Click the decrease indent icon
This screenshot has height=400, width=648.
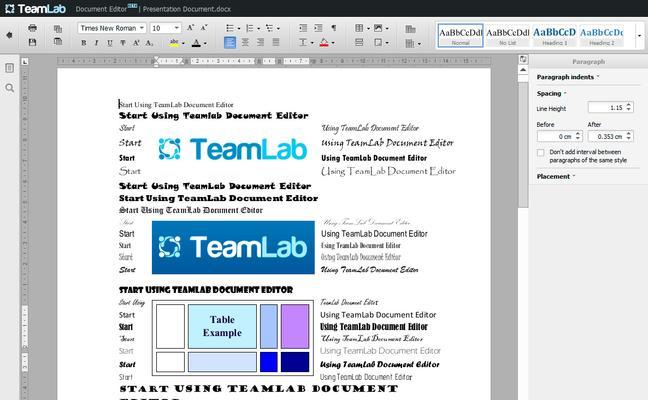pos(303,28)
